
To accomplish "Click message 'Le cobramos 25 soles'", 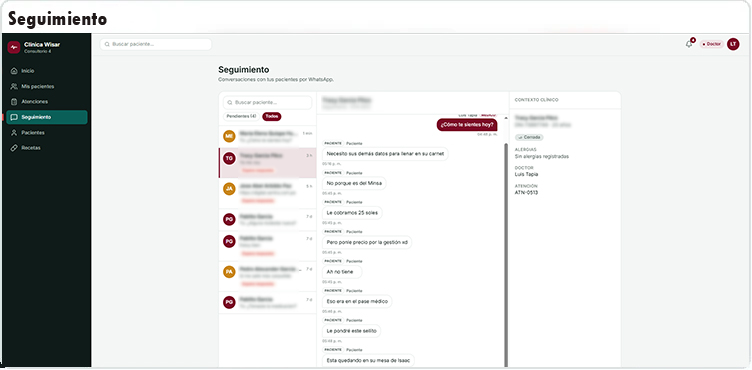I will [352, 213].
